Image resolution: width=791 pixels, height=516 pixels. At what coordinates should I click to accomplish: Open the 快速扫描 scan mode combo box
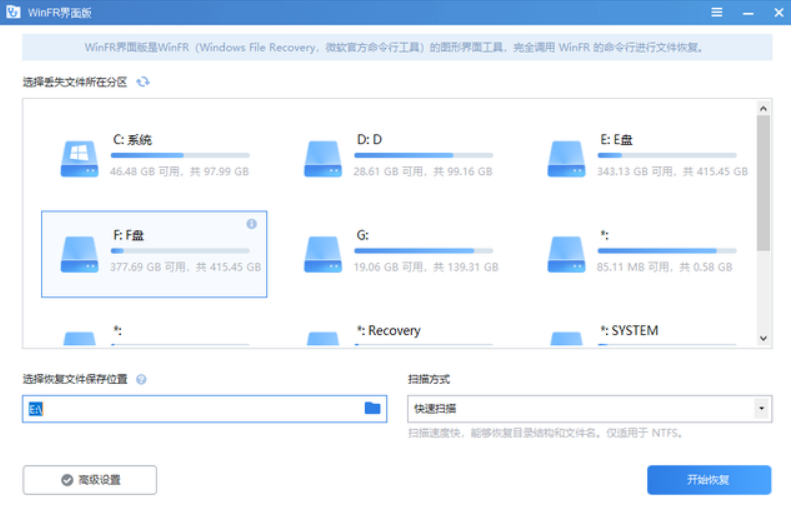click(590, 409)
